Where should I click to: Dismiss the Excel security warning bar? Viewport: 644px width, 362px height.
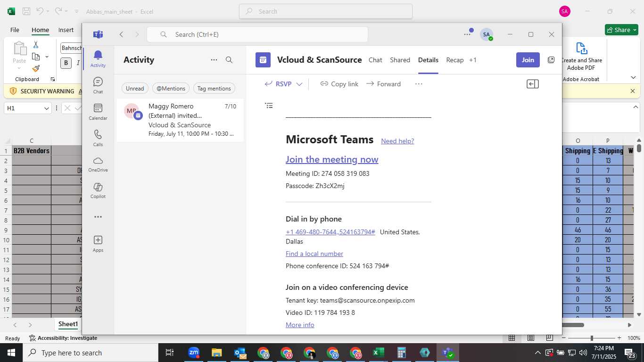click(633, 91)
